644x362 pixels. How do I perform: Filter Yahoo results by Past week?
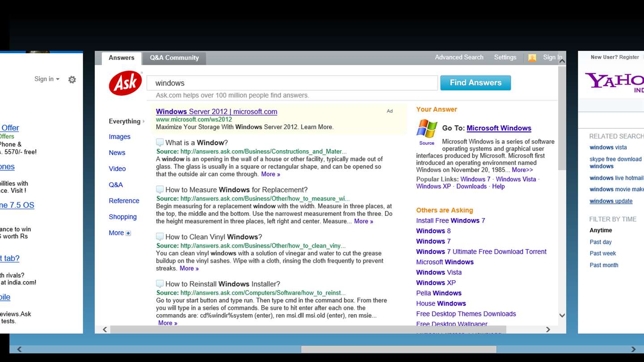[x=603, y=253]
